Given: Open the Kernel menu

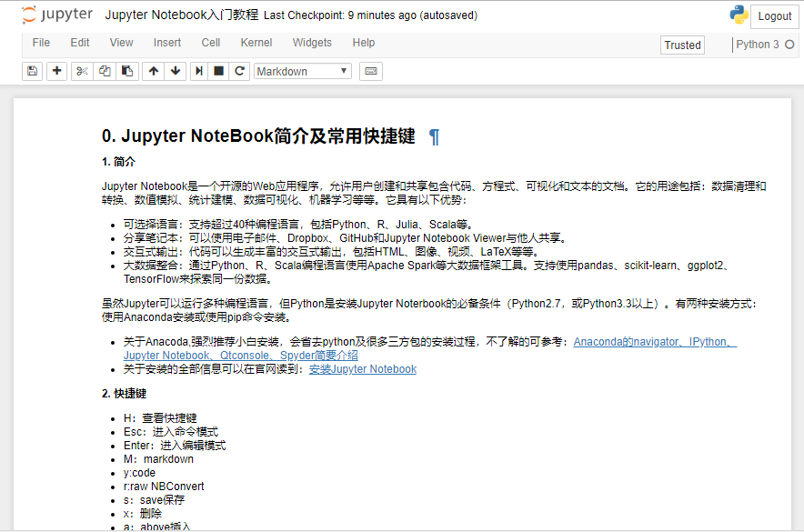Looking at the screenshot, I should click(256, 43).
